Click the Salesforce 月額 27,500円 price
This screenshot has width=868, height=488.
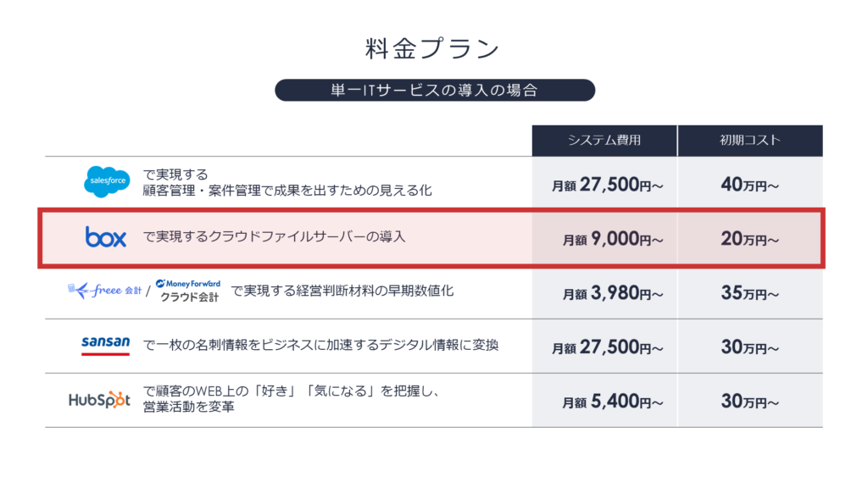(x=607, y=185)
